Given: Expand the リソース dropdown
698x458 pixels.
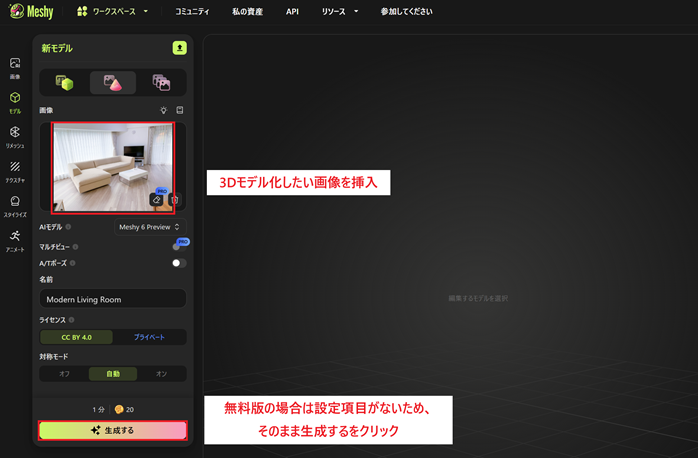Looking at the screenshot, I should (x=340, y=12).
